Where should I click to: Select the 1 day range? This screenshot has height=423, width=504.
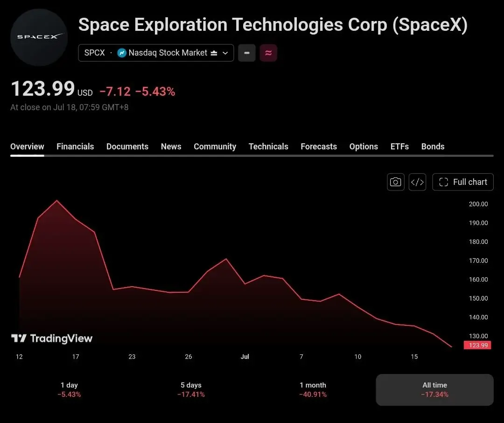(69, 389)
